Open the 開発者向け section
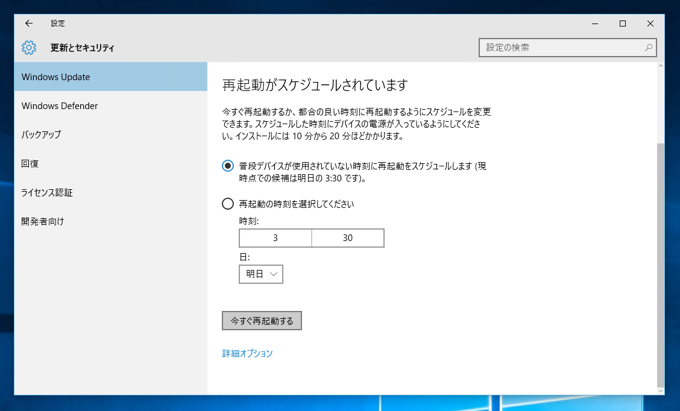Screen dimensions: 680x411 111,221
